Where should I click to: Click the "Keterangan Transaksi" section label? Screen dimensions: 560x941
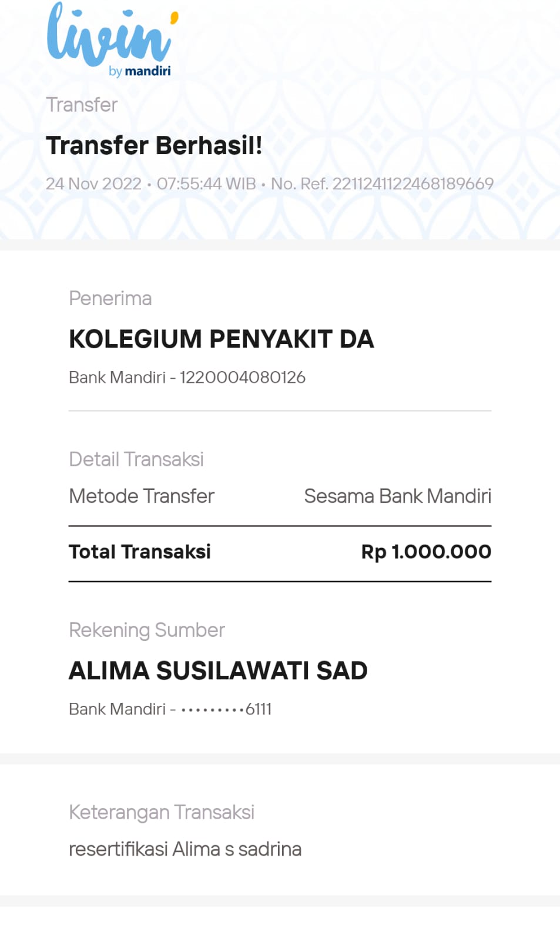[161, 812]
